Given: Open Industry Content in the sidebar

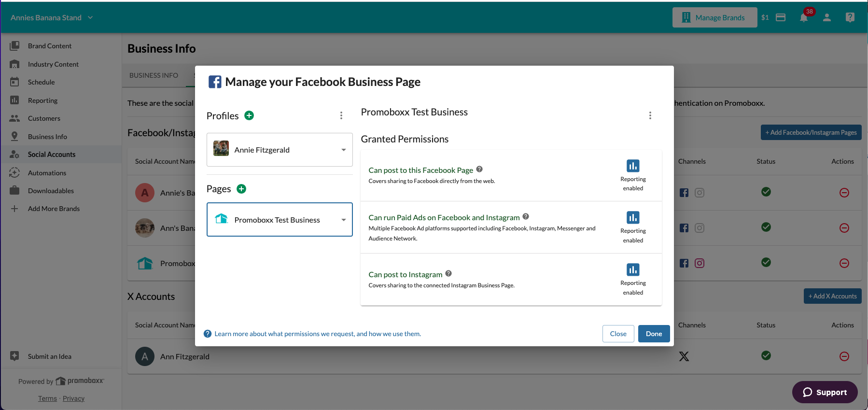Looking at the screenshot, I should point(53,64).
